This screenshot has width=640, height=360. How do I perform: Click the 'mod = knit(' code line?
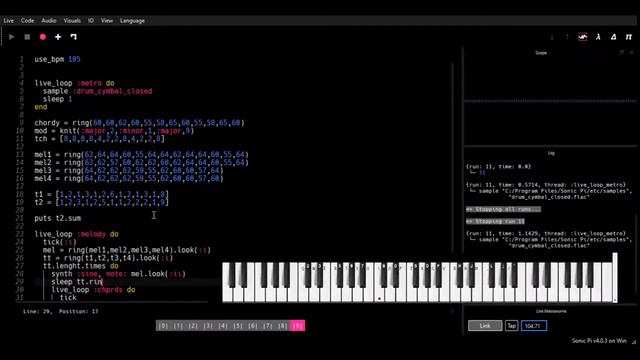click(x=114, y=131)
